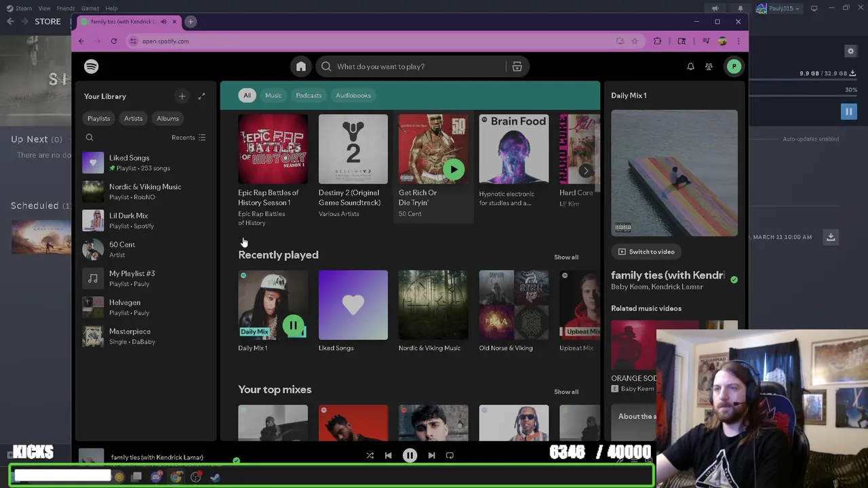Open the Spotify profile avatar P
The height and width of the screenshot is (488, 868).
pos(734,66)
